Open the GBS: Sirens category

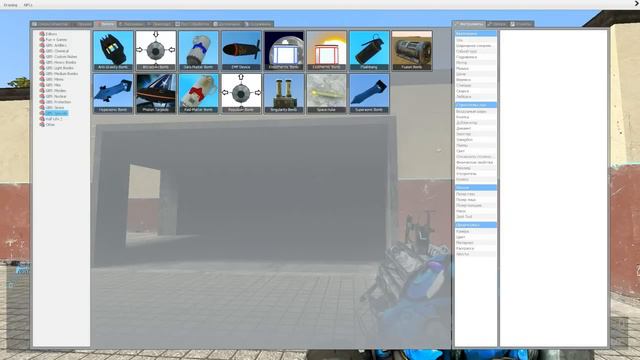(x=55, y=108)
